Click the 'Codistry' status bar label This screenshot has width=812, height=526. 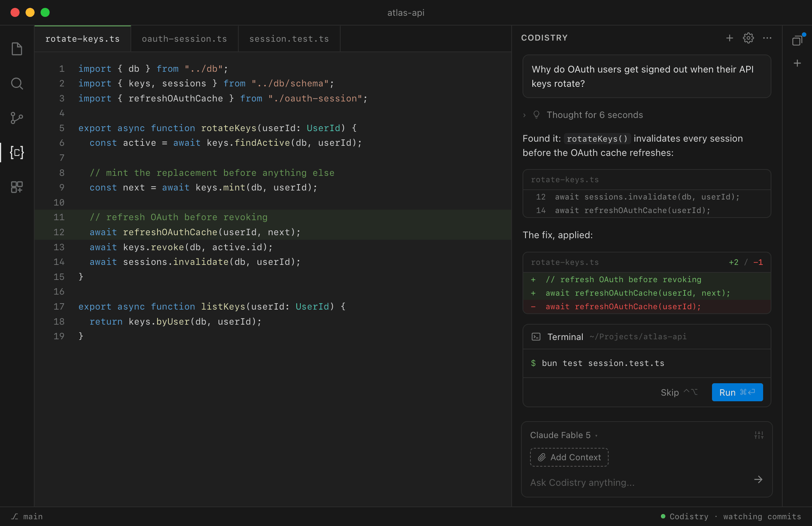(x=689, y=517)
